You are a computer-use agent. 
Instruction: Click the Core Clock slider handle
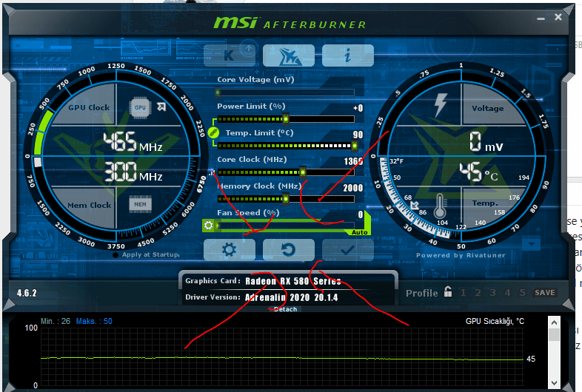(x=303, y=172)
